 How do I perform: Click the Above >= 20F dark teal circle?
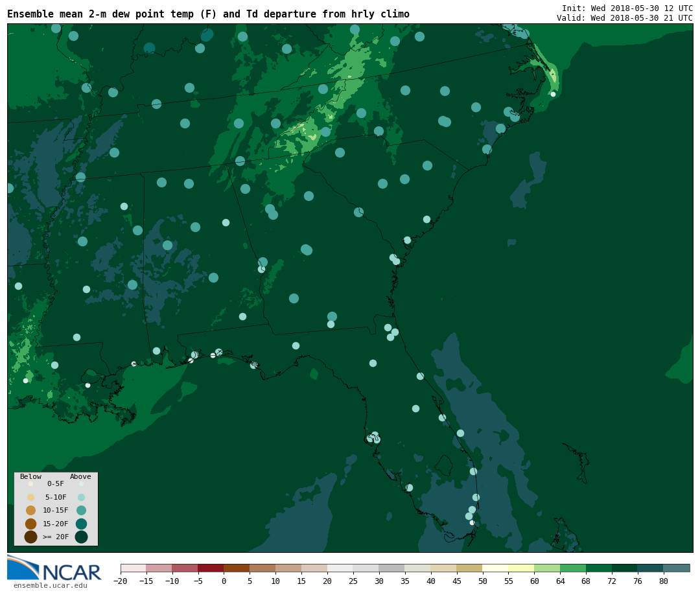pyautogui.click(x=81, y=537)
